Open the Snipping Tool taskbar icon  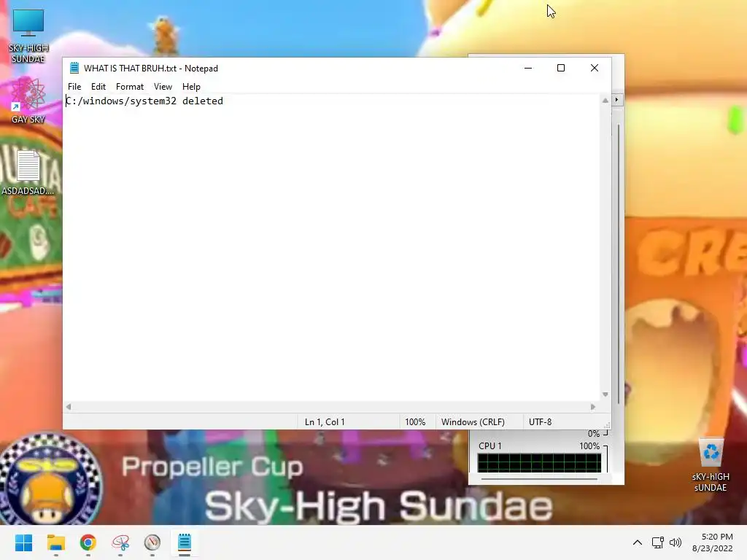120,542
